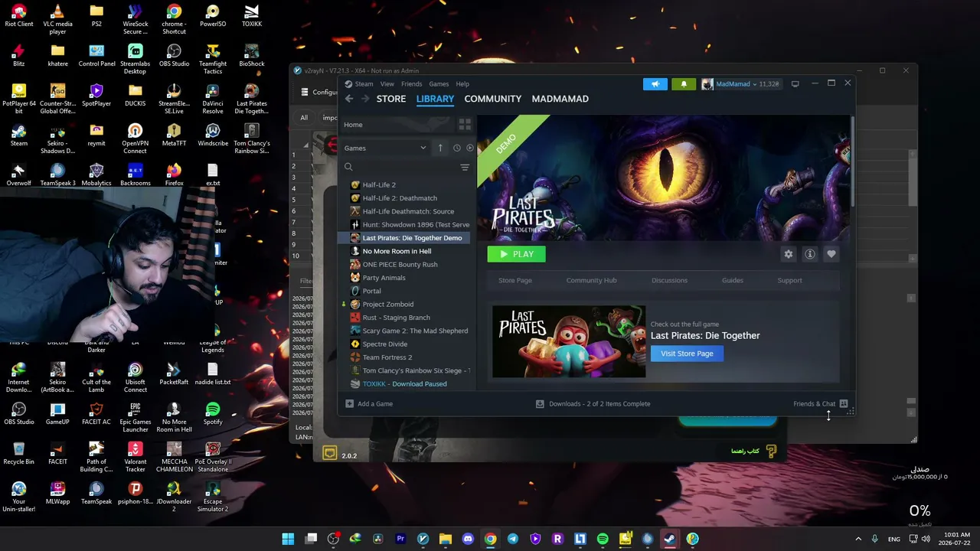Open Spotify from the taskbar
The height and width of the screenshot is (551, 980).
(603, 539)
